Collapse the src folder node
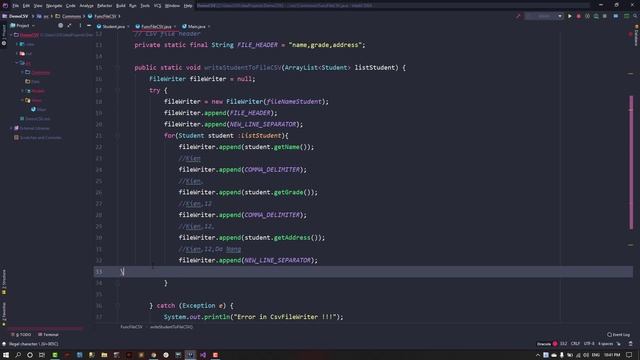This screenshot has height=360, width=640. click(x=17, y=63)
